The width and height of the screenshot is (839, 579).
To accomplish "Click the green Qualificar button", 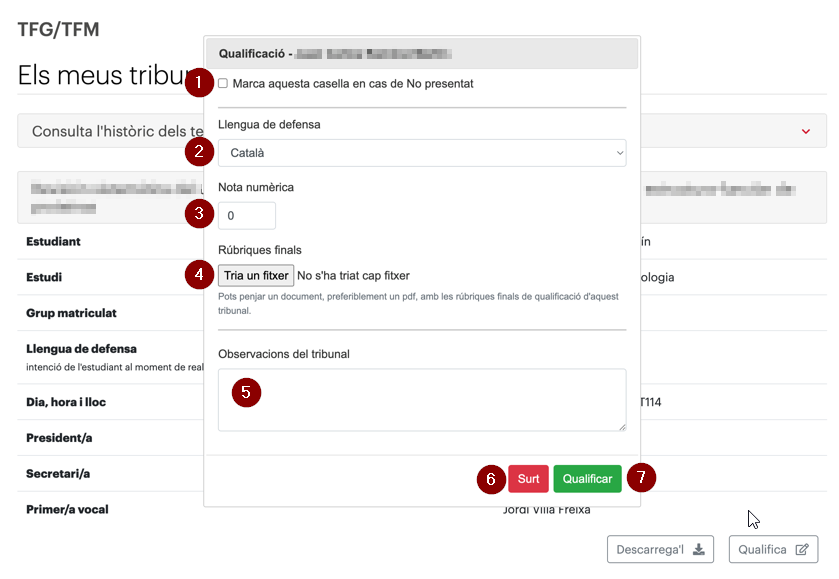I will pyautogui.click(x=587, y=479).
